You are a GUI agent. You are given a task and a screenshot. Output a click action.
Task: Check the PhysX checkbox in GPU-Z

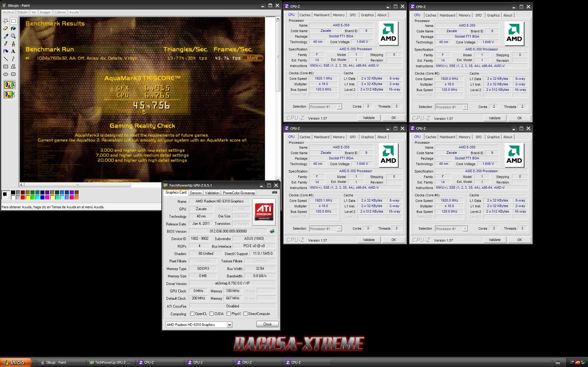[x=229, y=314]
